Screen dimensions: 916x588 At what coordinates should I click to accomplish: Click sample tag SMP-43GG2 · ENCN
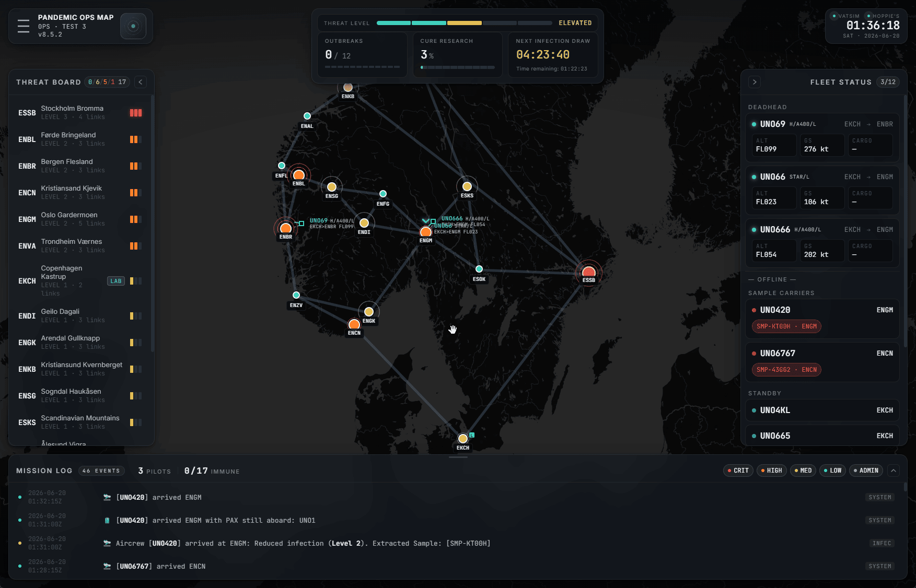point(786,370)
